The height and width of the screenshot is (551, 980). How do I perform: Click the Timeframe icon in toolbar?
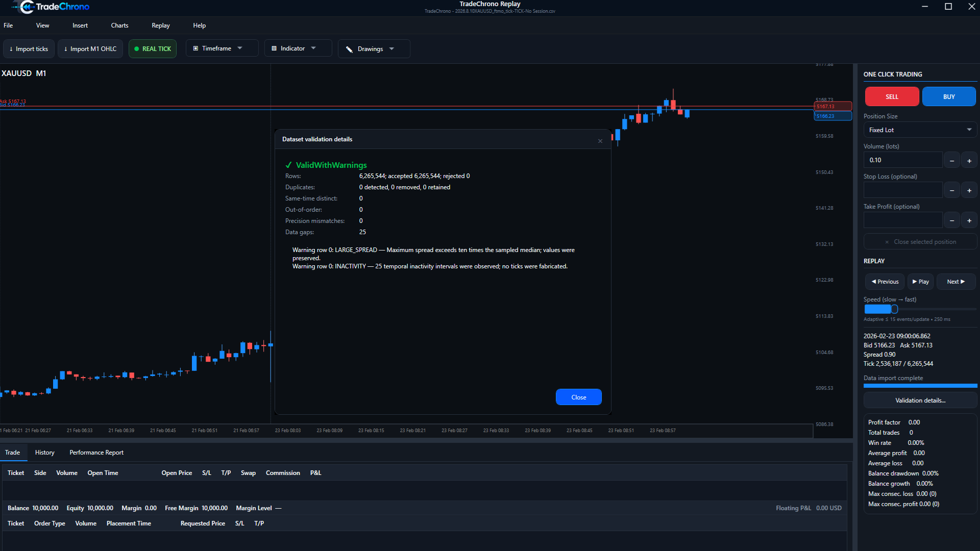click(195, 48)
